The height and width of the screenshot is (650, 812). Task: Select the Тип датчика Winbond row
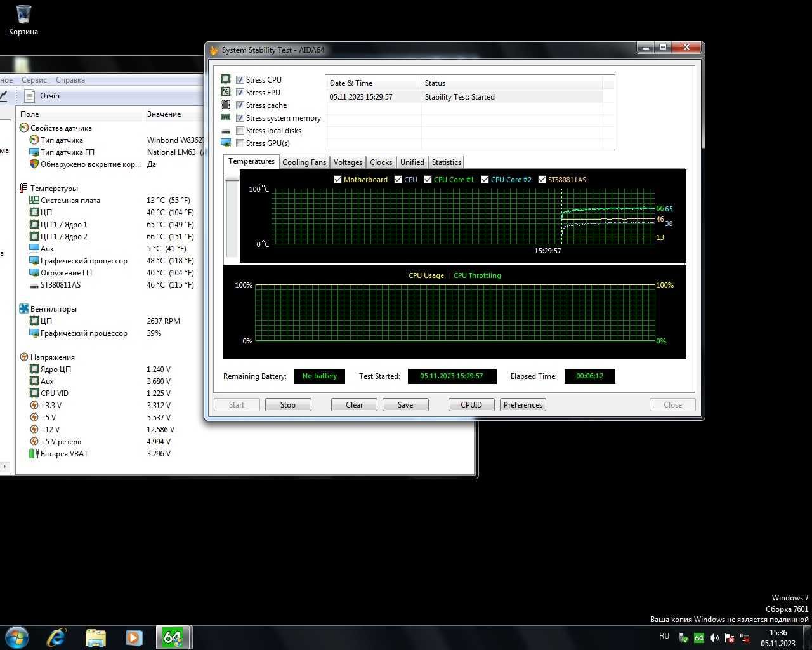[x=110, y=140]
